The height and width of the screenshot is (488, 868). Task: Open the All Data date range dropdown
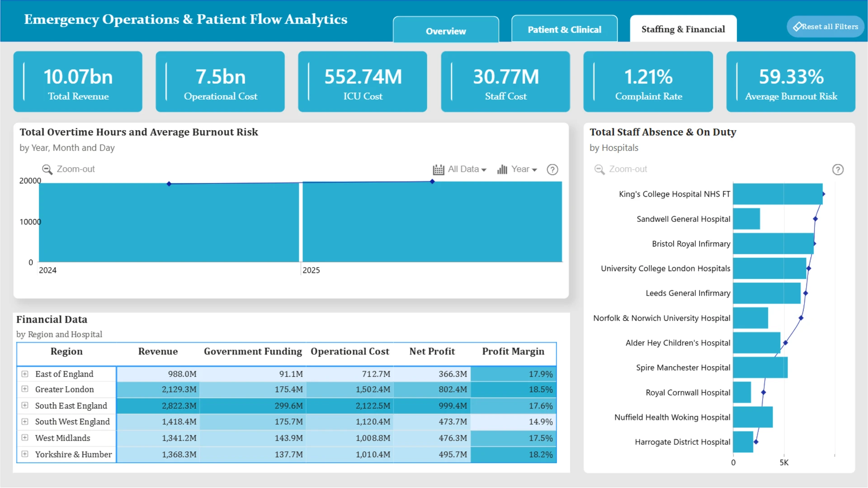(x=467, y=169)
